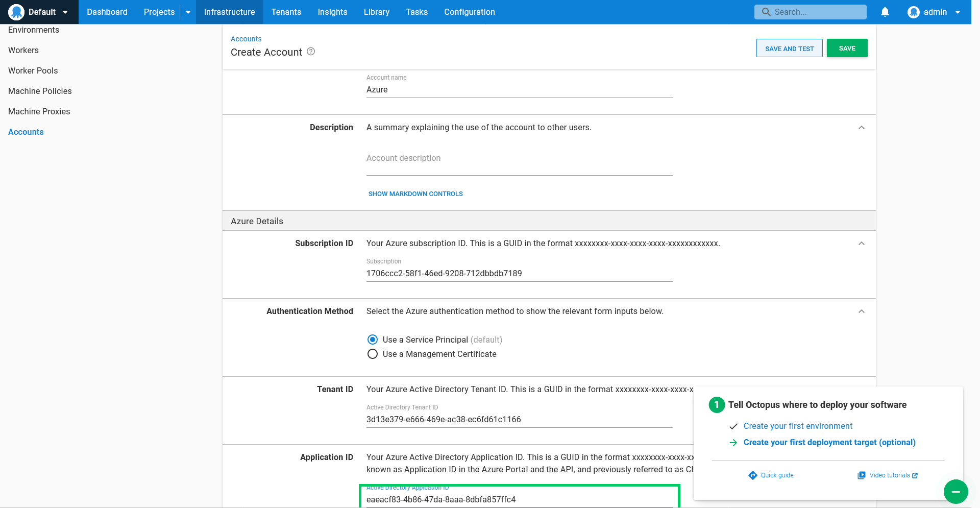Click the Authentication Method label
Screen dimensions: 980x508
click(310, 311)
